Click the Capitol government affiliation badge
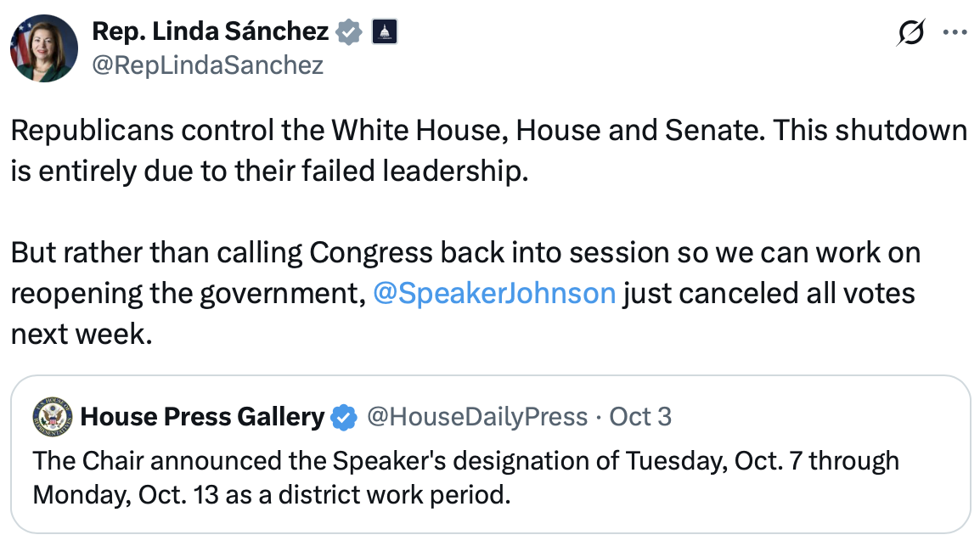This screenshot has height=546, width=980. [384, 32]
